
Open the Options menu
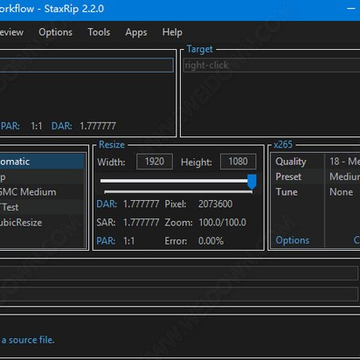pyautogui.click(x=55, y=32)
